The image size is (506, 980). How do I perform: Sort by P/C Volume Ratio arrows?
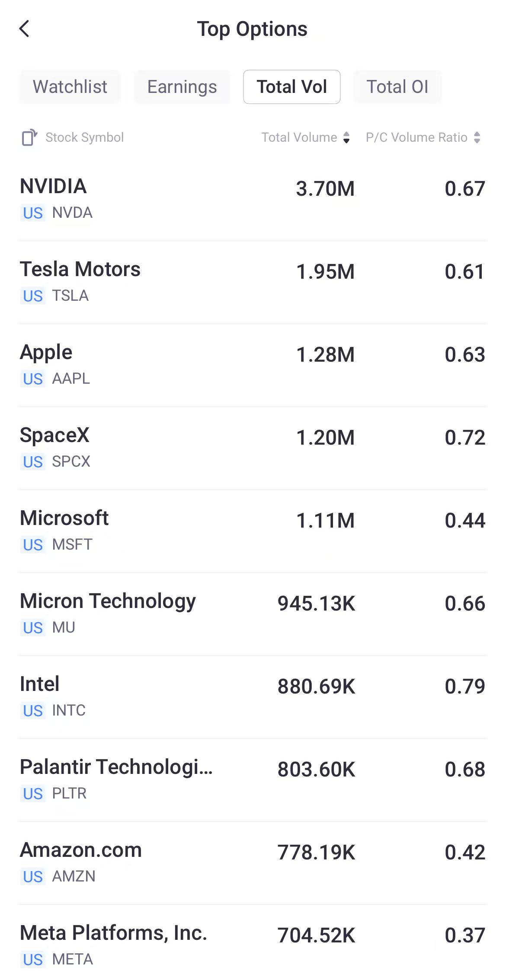pyautogui.click(x=477, y=137)
